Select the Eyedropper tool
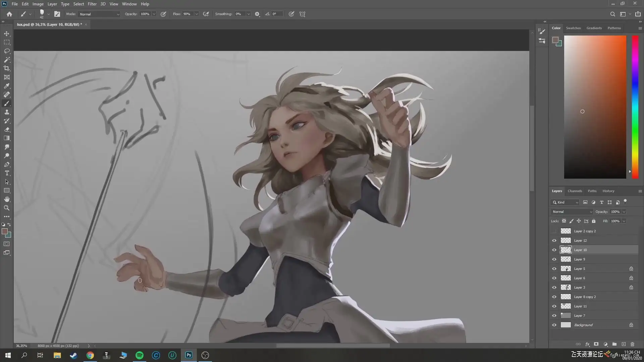The height and width of the screenshot is (362, 644). coord(7,86)
